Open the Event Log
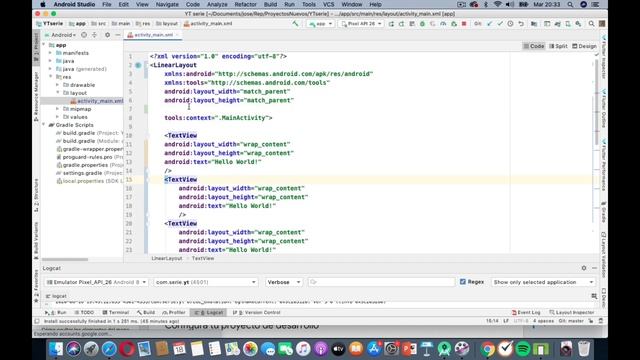Viewport: 640px width, 360px height. [x=526, y=312]
